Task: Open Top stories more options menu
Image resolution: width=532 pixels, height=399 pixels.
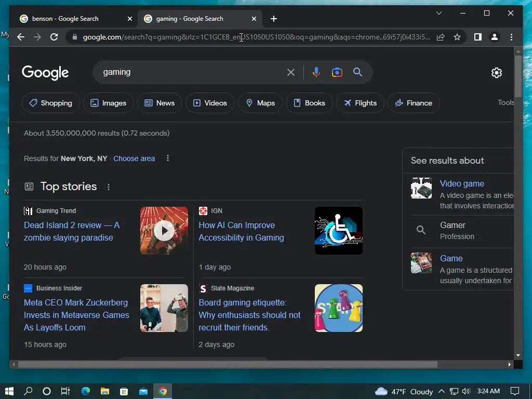Action: tap(109, 187)
